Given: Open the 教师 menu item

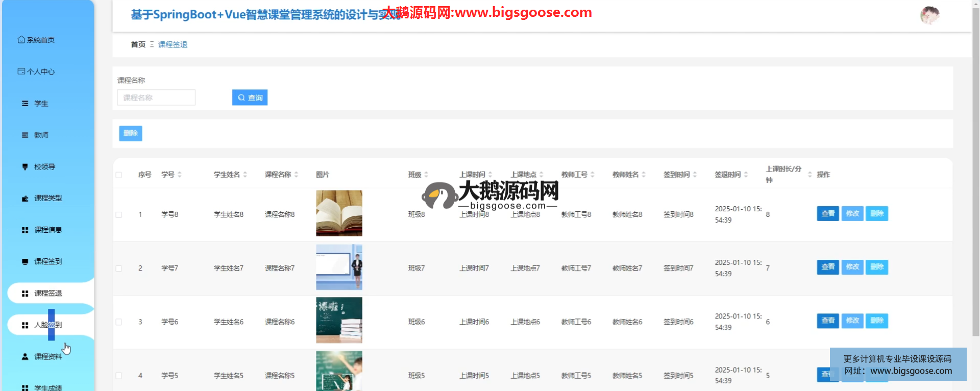Looking at the screenshot, I should (41, 135).
